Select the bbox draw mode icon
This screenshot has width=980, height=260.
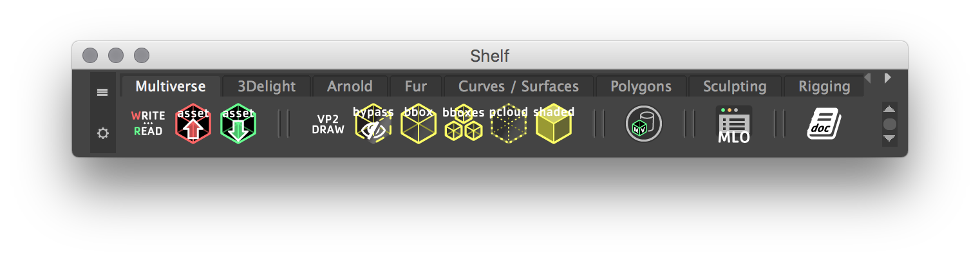click(419, 124)
